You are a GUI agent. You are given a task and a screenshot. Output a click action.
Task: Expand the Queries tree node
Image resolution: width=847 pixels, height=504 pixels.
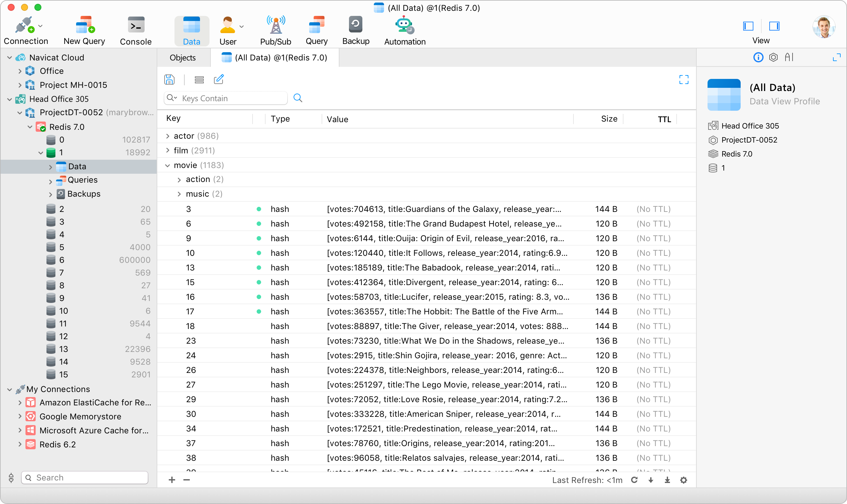click(50, 181)
